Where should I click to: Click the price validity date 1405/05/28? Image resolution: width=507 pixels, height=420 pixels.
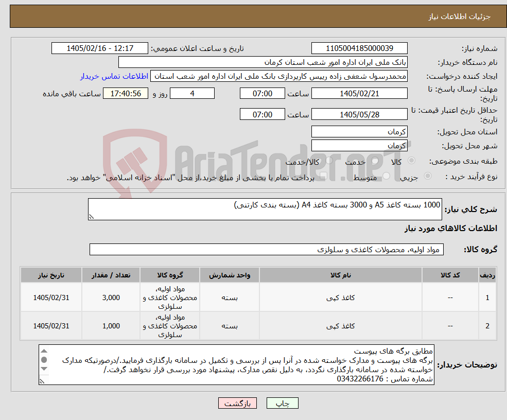pos(359,114)
